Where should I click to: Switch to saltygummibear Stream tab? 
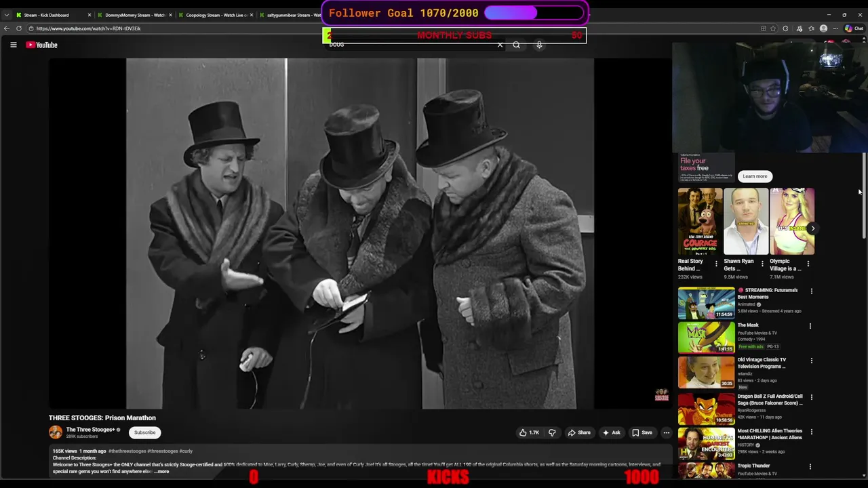[290, 15]
